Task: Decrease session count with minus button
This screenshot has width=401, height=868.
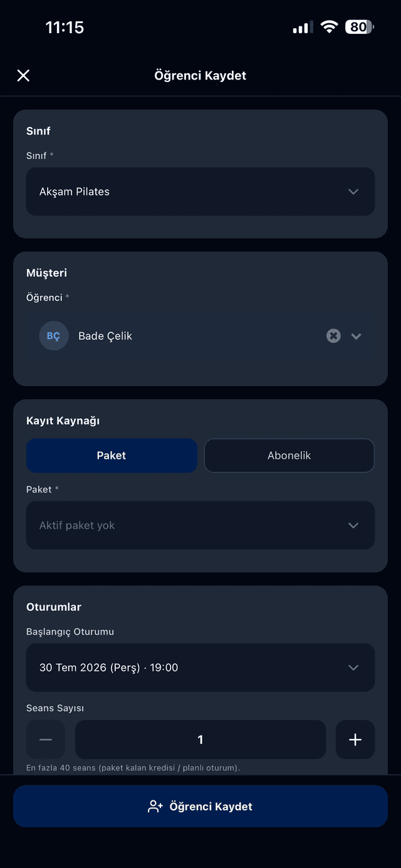Action: coord(46,740)
